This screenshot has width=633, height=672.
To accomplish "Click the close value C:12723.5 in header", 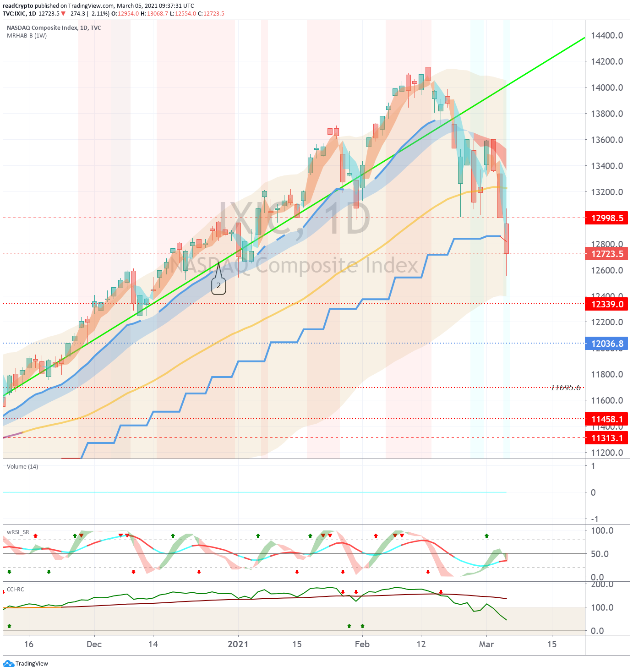I will (x=211, y=14).
